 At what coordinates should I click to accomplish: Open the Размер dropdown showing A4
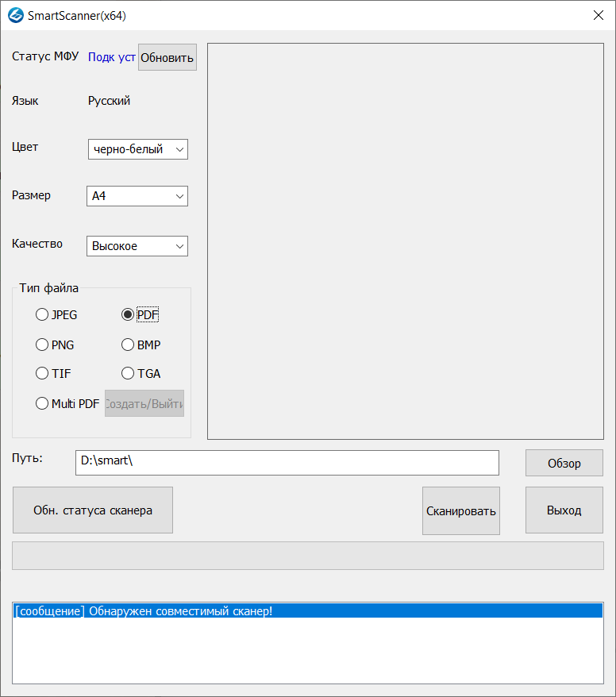click(x=137, y=196)
